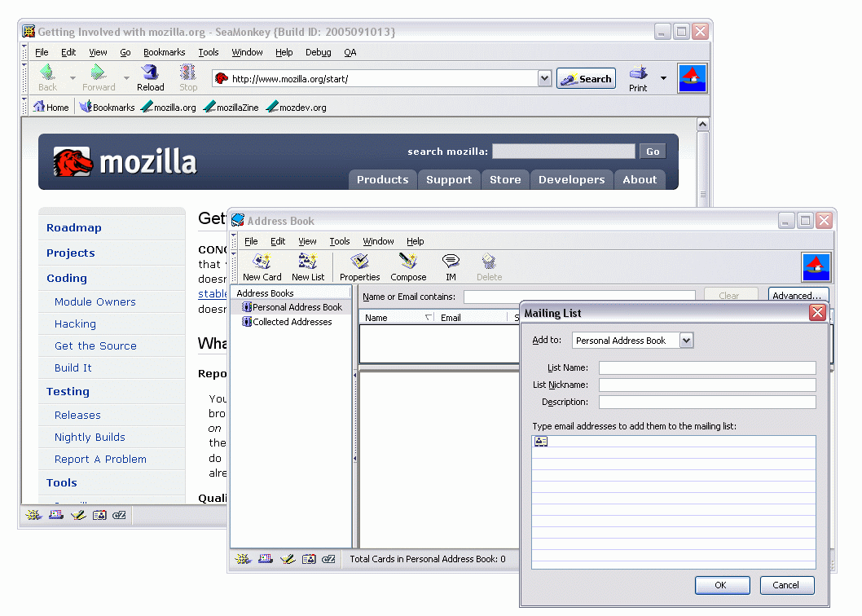Open Navigator from Address Book status bar
This screenshot has height=616, width=862.
[x=243, y=559]
